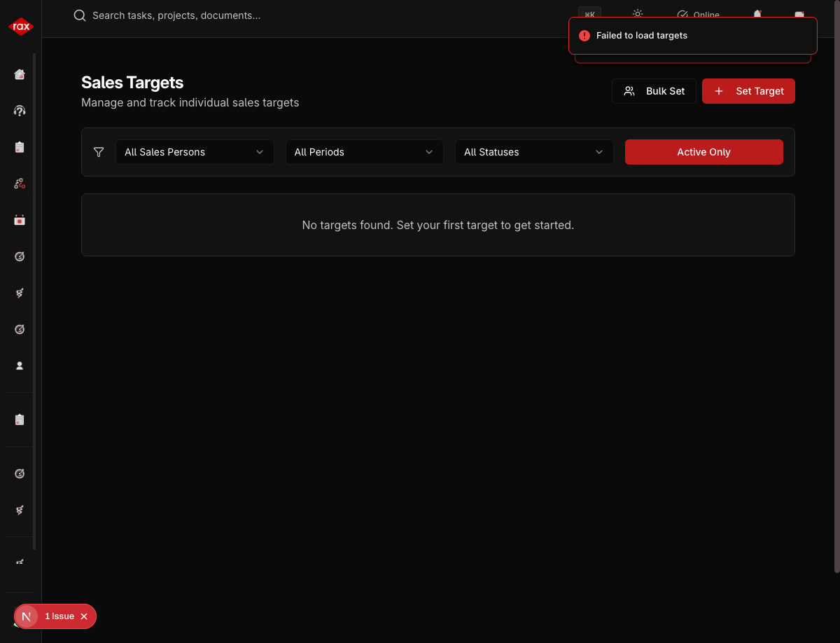Open the notifications bell in the top bar
Image resolution: width=840 pixels, height=643 pixels.
coord(757,14)
